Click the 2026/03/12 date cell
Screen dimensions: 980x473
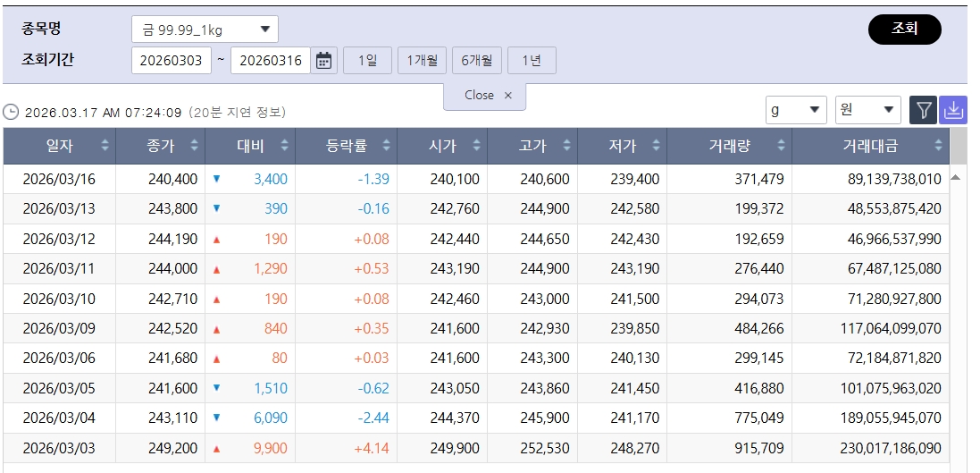pyautogui.click(x=59, y=239)
